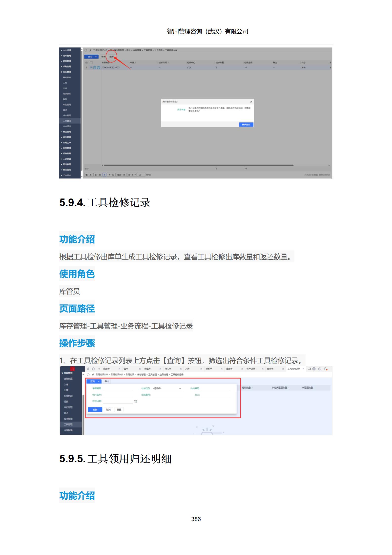Switch to the 组装单 tab
Image resolution: width=392 pixels, height=555 pixels.
106,369
